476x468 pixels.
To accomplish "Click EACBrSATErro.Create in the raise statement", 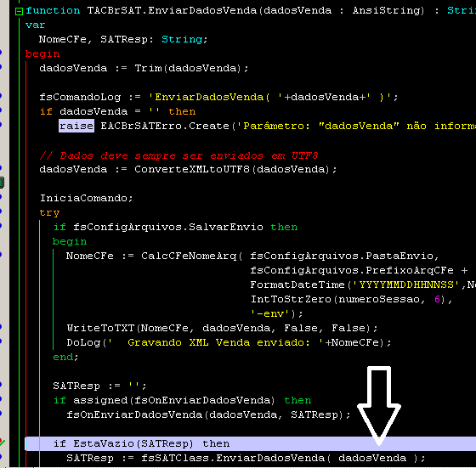I will (x=165, y=126).
